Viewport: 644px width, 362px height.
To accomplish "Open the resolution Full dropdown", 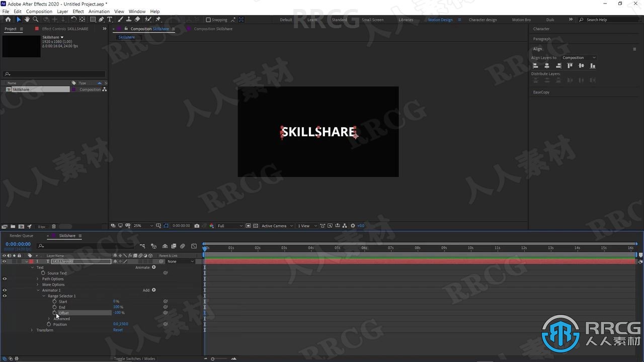I will click(230, 226).
